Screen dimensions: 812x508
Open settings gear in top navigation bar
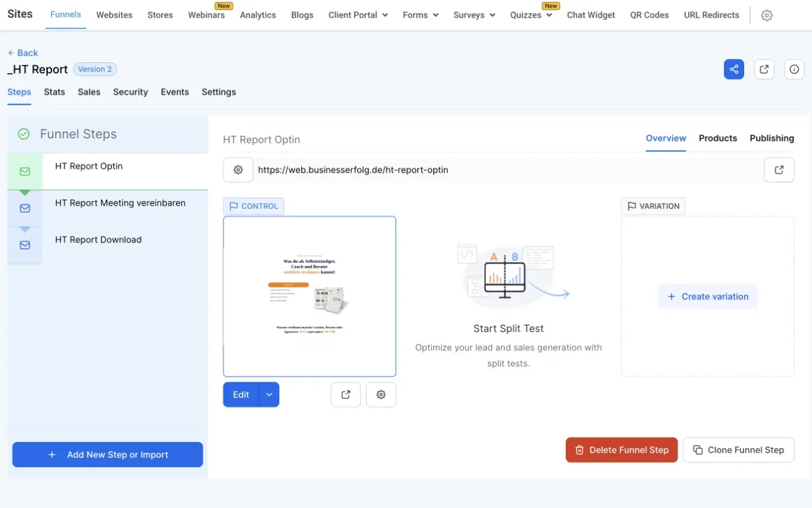(767, 15)
